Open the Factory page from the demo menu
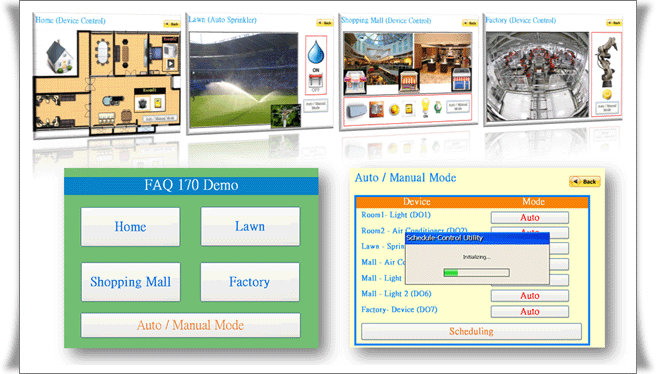This screenshot has height=374, width=656. [250, 282]
